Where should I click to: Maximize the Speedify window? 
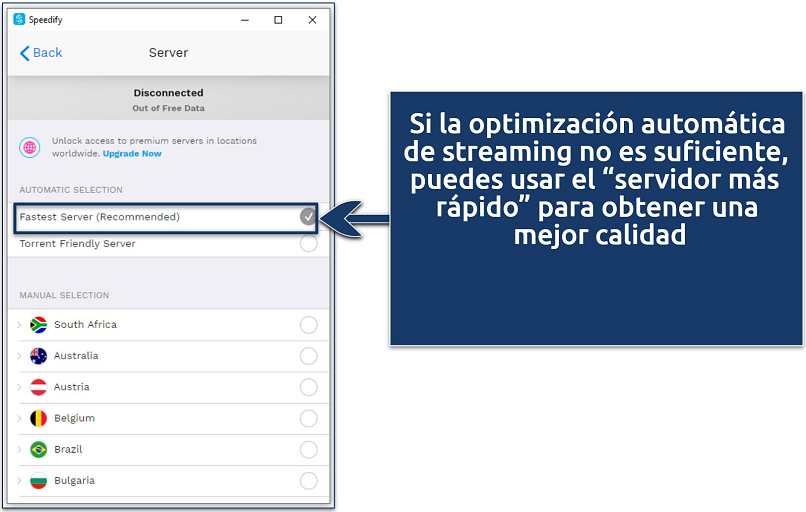tap(278, 19)
